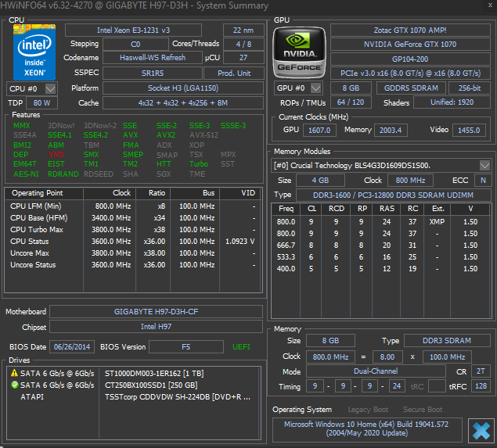Viewport: 497px width, 448px height.
Task: Click the DDR3-1600 / PC3-12800 type field
Action: (393, 195)
